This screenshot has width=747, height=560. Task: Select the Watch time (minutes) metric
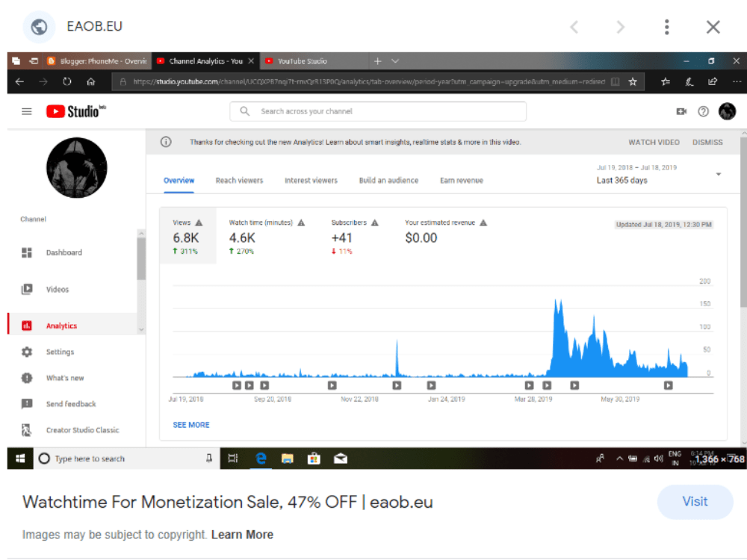point(267,236)
